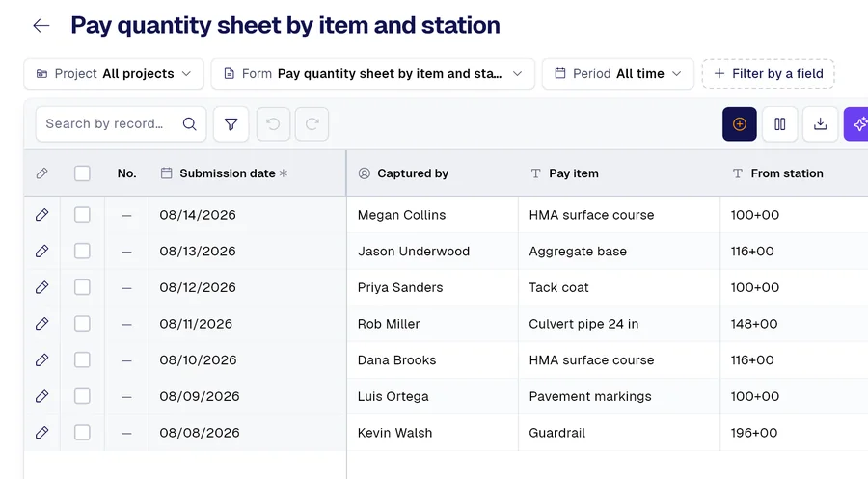Select the 08/11/2026 date cell

pyautogui.click(x=248, y=324)
